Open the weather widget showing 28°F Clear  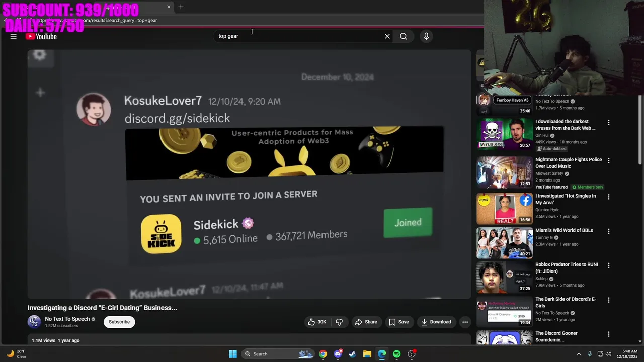tap(16, 354)
